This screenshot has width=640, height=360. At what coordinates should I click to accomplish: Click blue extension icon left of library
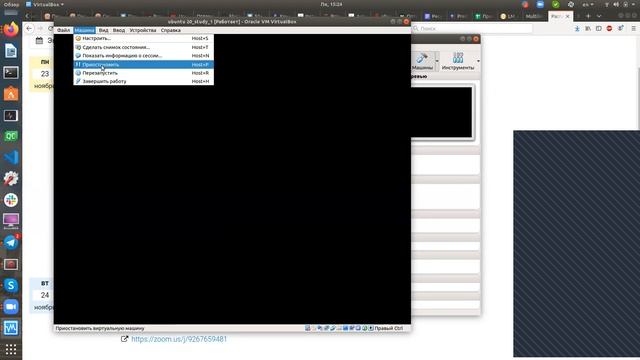pos(577,29)
